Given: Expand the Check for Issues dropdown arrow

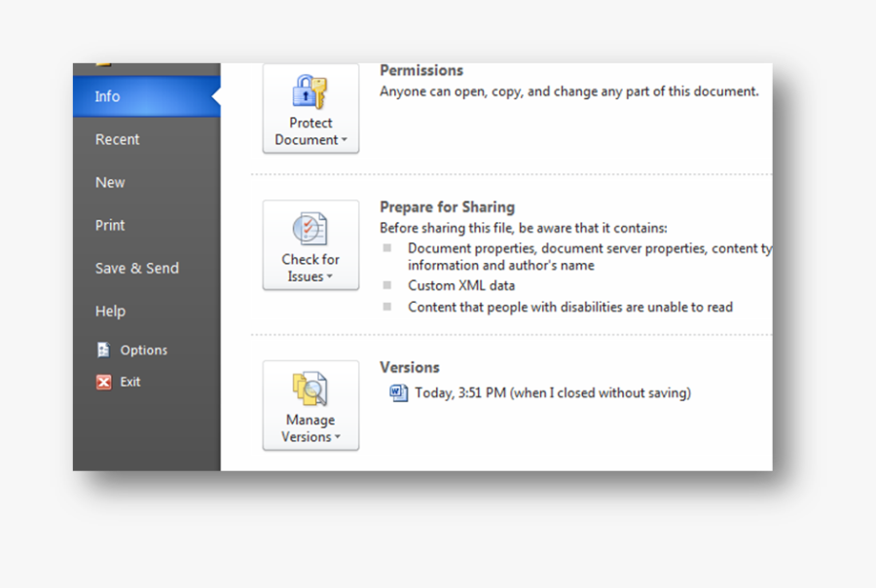Looking at the screenshot, I should coord(329,277).
